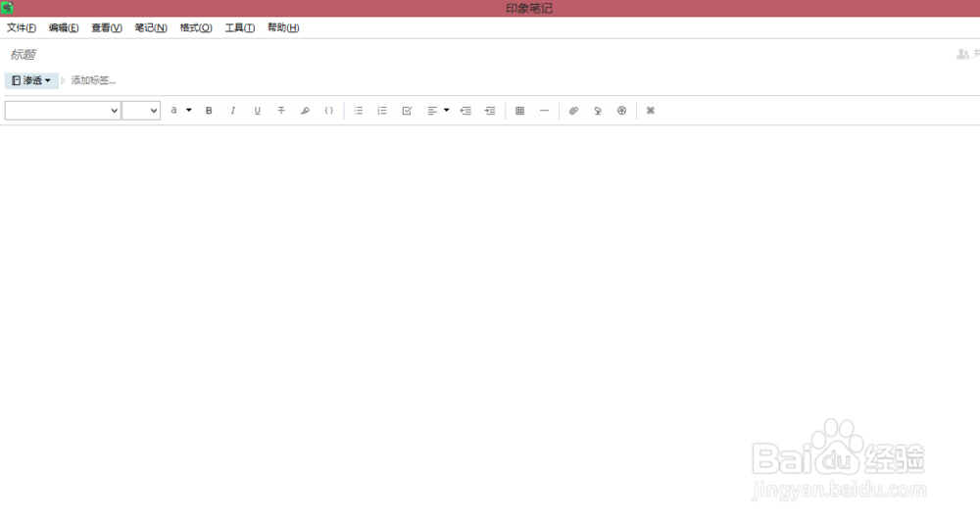This screenshot has height=523, width=980.
Task: Toggle italic formatting
Action: tap(232, 111)
